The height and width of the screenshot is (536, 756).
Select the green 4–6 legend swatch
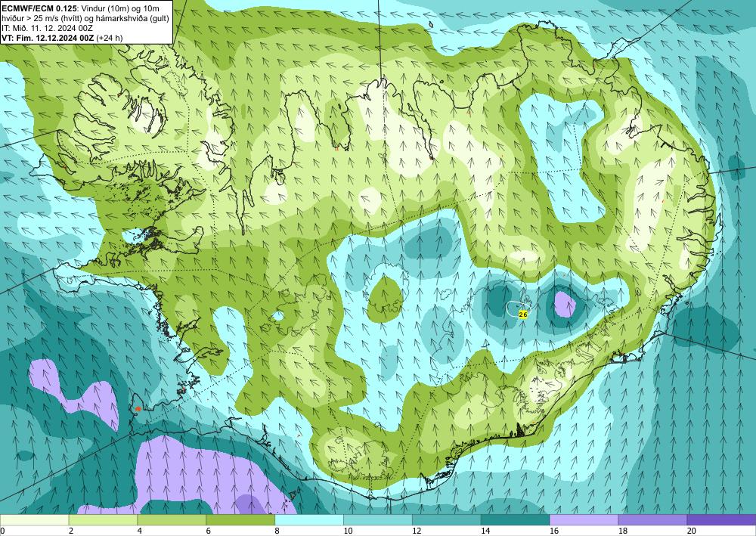(172, 520)
